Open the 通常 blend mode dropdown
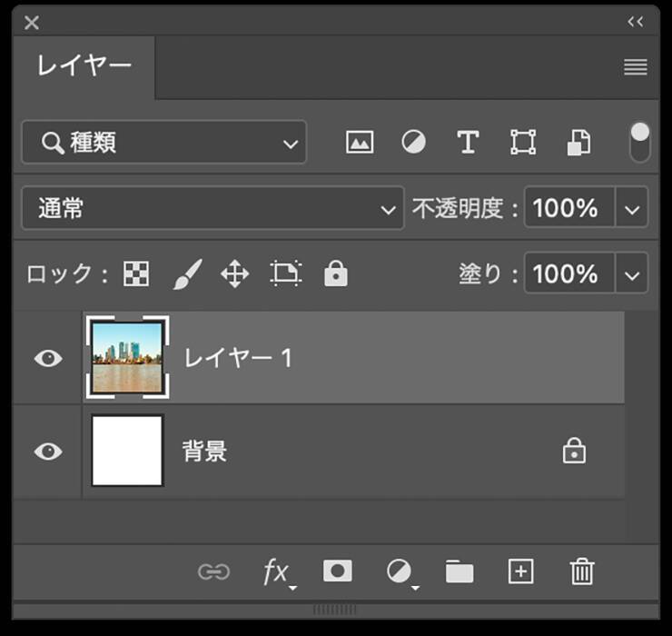The image size is (672, 636). 212,209
